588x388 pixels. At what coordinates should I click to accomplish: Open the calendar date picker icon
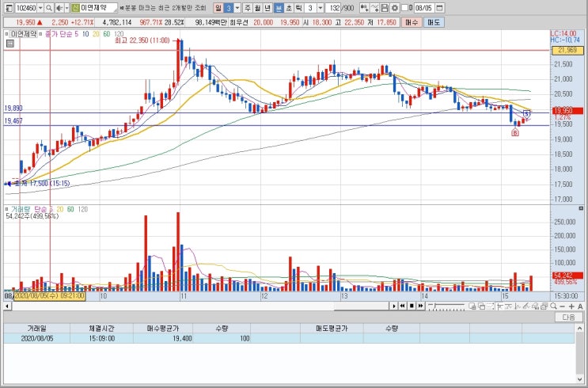440,8
